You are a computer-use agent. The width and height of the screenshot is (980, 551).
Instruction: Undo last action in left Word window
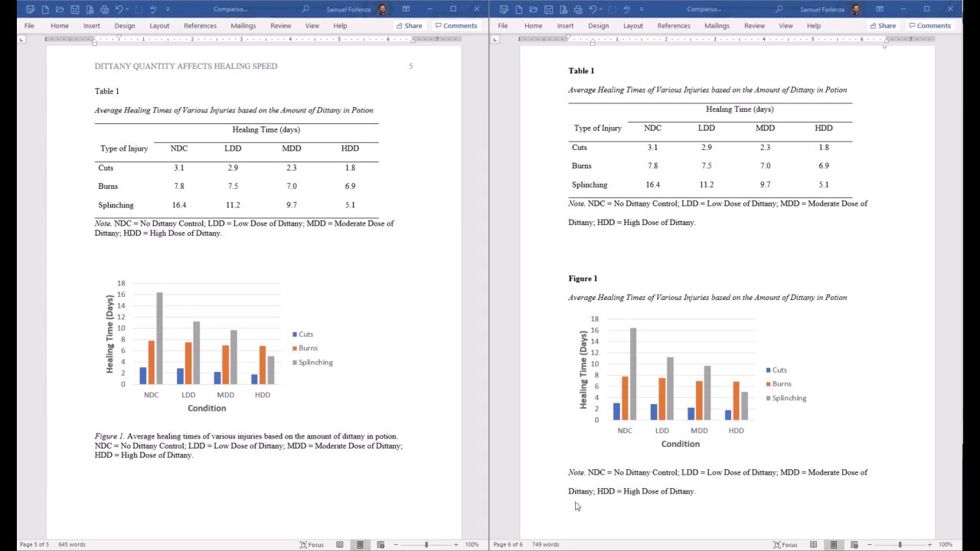pos(119,9)
